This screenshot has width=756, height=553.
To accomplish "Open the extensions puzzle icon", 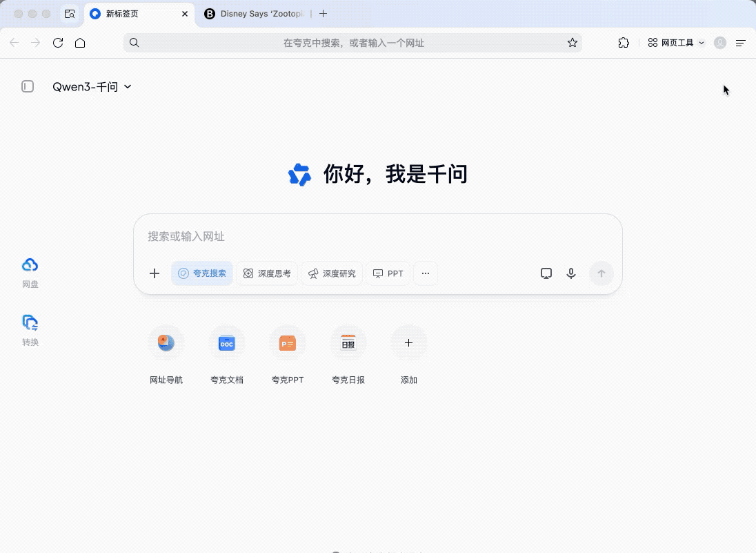I will [624, 43].
